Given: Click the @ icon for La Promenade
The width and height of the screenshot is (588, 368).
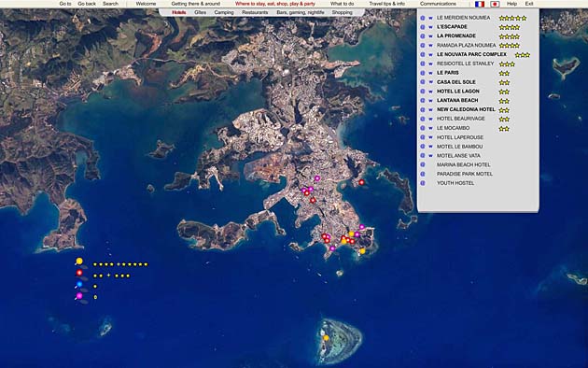Looking at the screenshot, I should 423,36.
